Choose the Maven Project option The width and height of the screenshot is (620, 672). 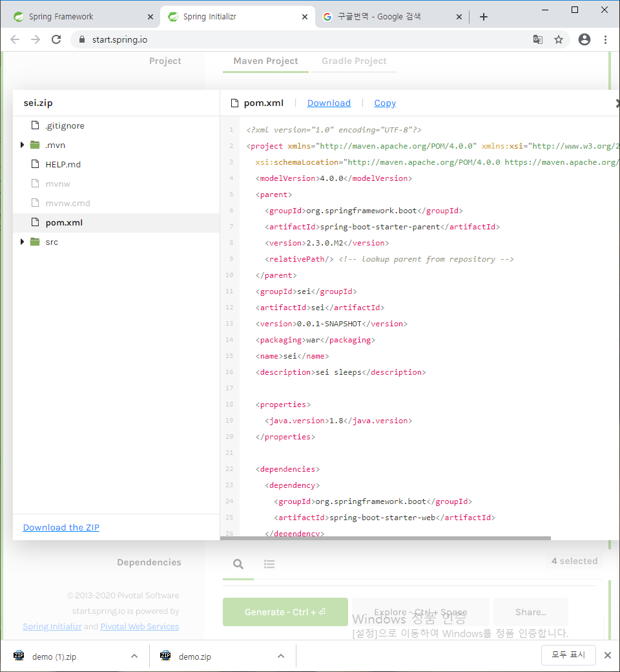(265, 61)
